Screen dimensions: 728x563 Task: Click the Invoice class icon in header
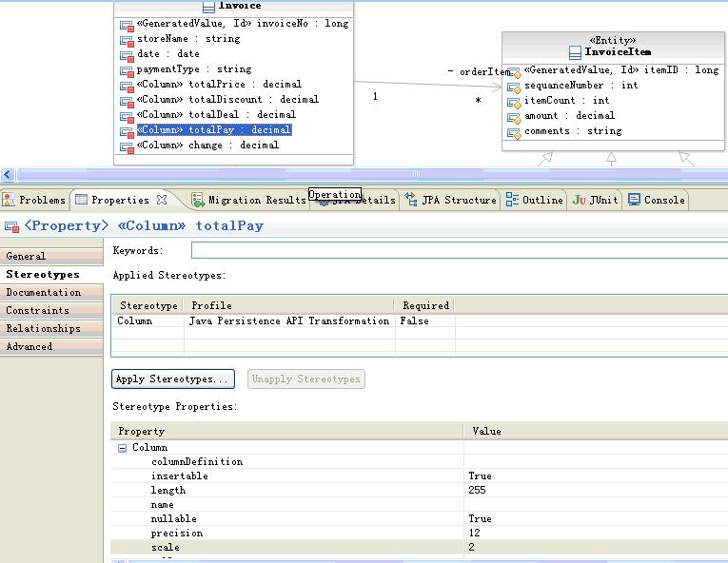coord(209,7)
